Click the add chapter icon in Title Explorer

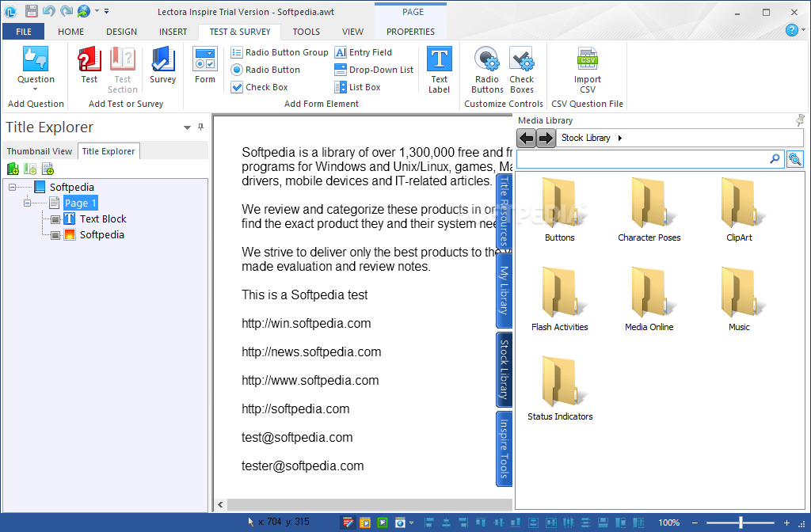click(13, 169)
